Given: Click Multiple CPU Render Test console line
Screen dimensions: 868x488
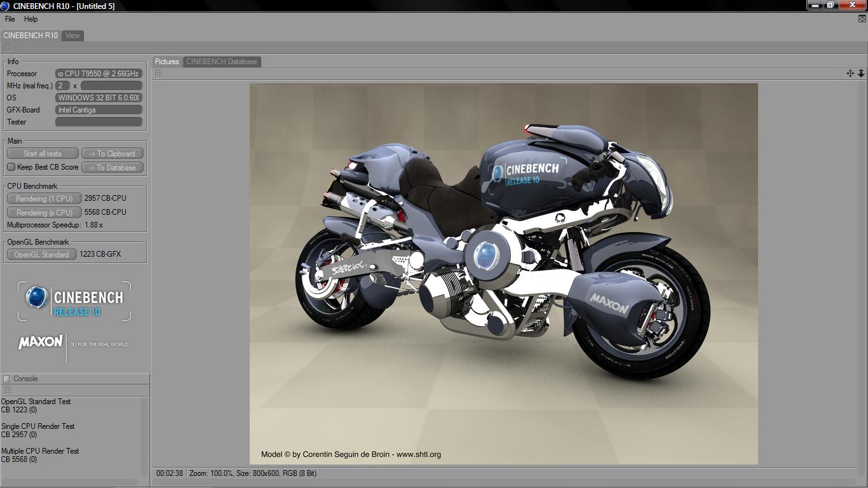Looking at the screenshot, I should pyautogui.click(x=40, y=451).
